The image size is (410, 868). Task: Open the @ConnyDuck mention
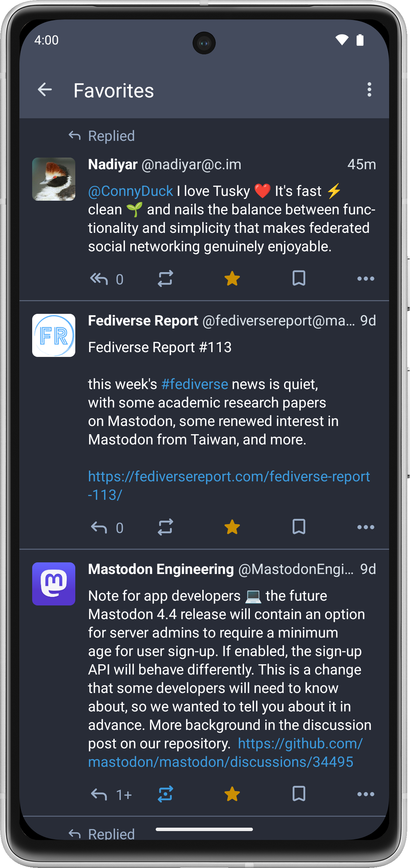tap(130, 191)
